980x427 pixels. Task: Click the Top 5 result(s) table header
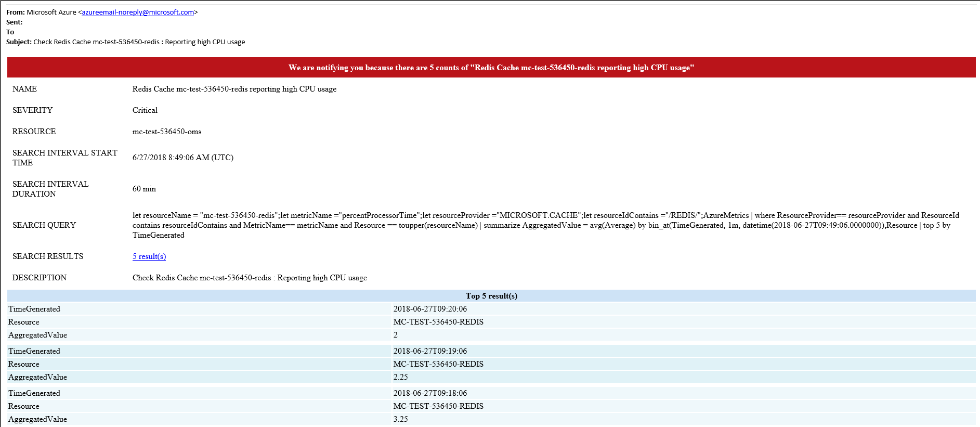tap(491, 296)
